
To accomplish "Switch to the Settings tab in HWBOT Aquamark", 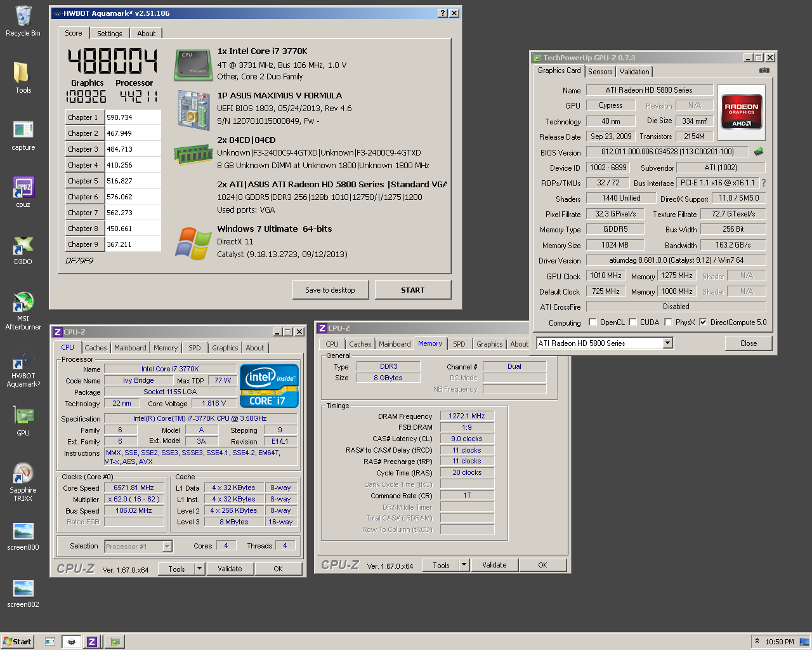I will click(109, 34).
